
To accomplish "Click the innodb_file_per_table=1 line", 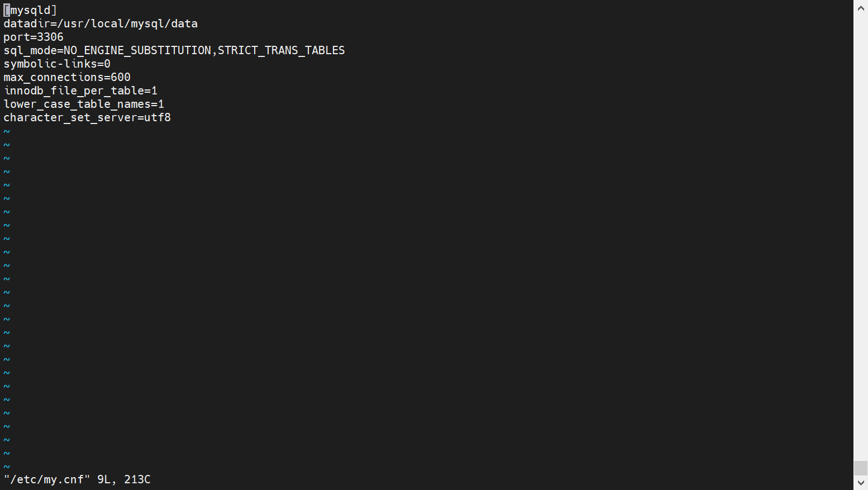I will point(80,91).
